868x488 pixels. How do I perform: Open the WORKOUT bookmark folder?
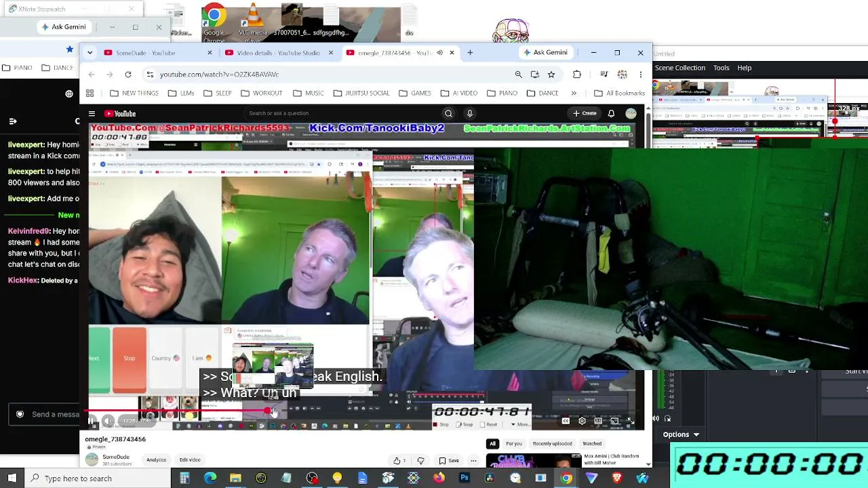coord(261,94)
